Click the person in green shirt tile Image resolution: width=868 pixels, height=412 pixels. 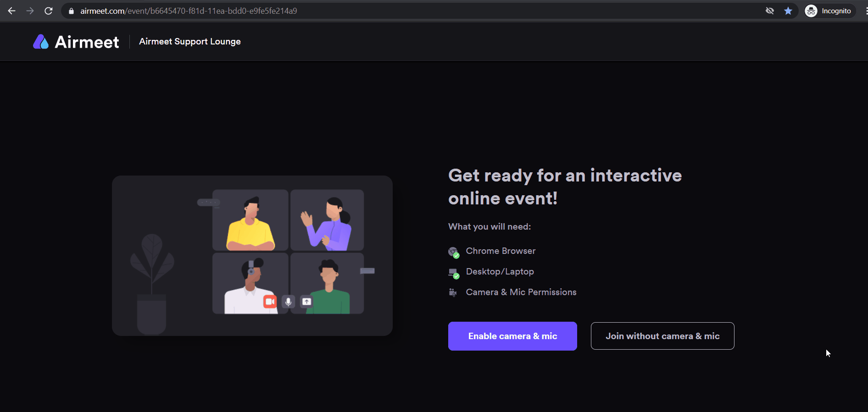point(327,283)
